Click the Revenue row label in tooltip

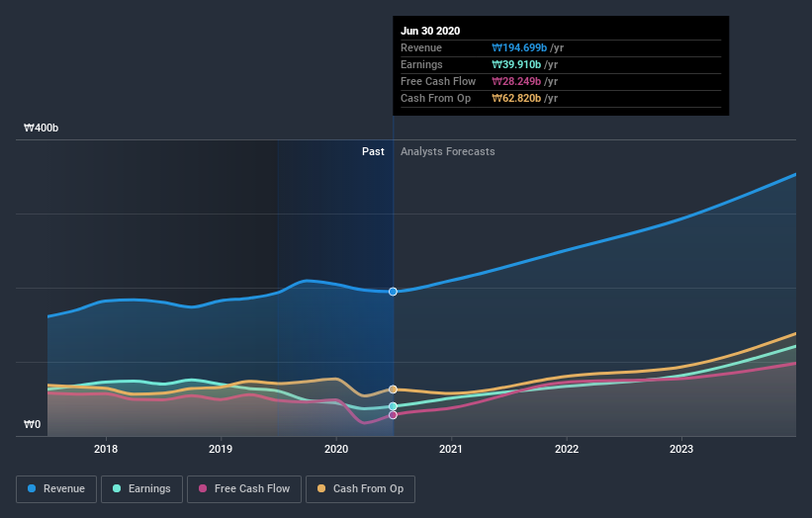click(x=421, y=47)
